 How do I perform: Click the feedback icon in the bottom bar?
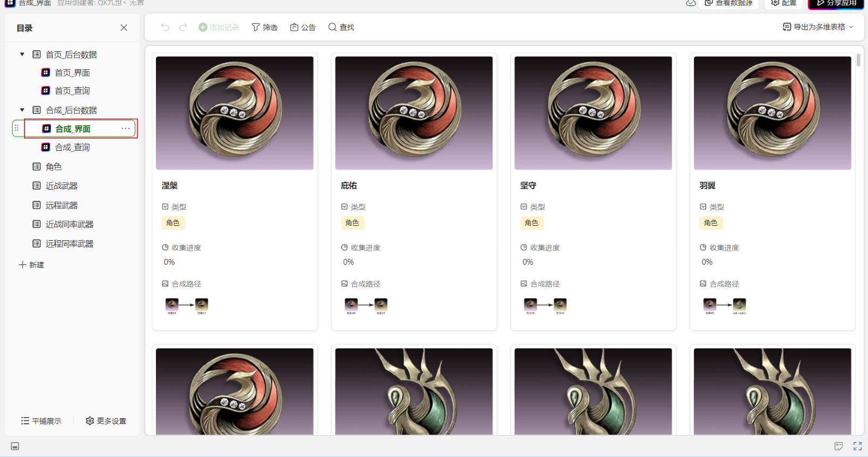[839, 446]
